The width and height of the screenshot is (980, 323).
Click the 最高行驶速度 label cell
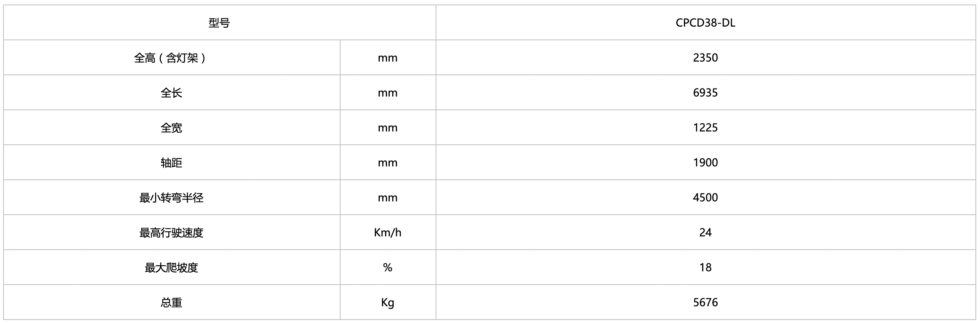pos(171,233)
